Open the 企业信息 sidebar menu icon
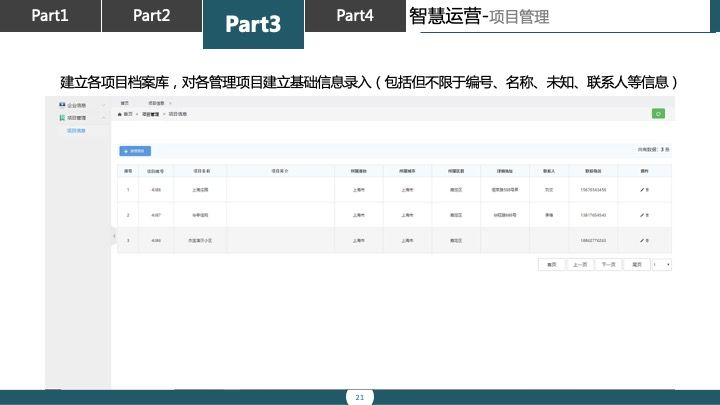Viewport: 720px width, 405px height. [62, 105]
